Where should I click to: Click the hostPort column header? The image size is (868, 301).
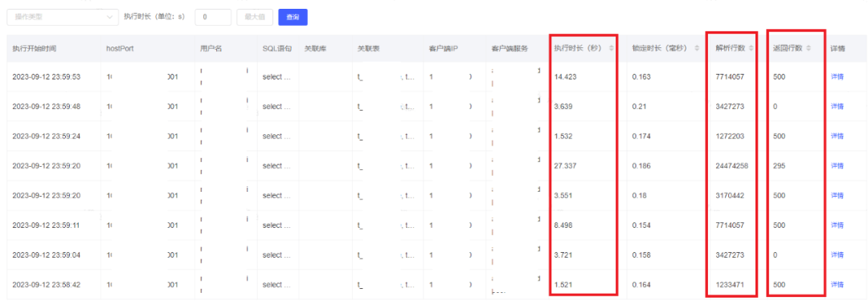coord(120,48)
